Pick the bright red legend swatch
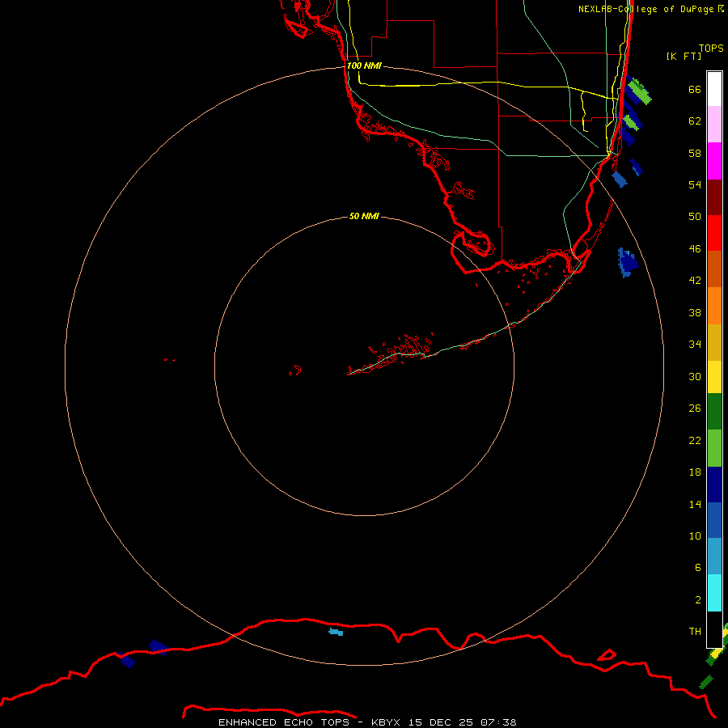 click(714, 233)
